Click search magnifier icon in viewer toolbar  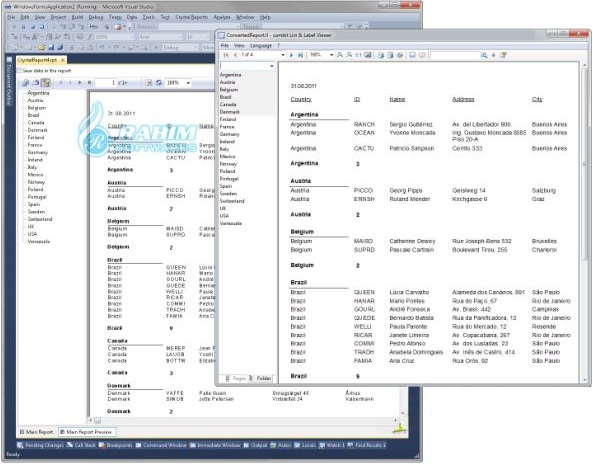[484, 55]
